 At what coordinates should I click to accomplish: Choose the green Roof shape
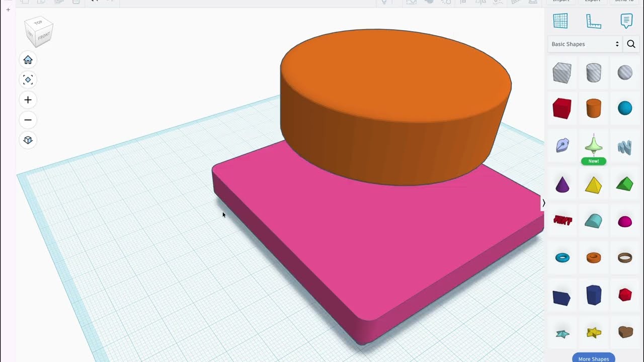click(625, 184)
